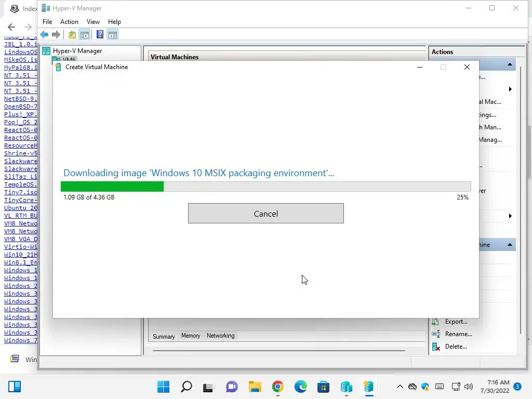Open the File menu in Hyper-V Manager
This screenshot has width=532, height=399.
click(47, 22)
